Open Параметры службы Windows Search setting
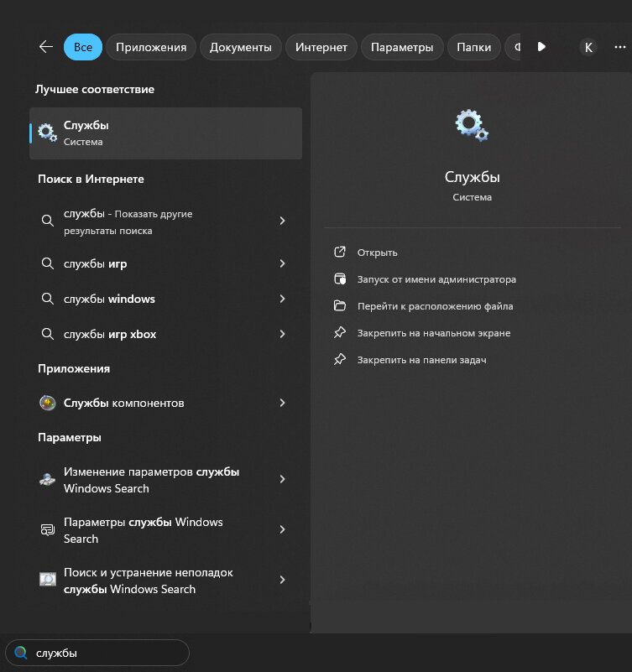Image resolution: width=632 pixels, height=672 pixels. tap(165, 530)
